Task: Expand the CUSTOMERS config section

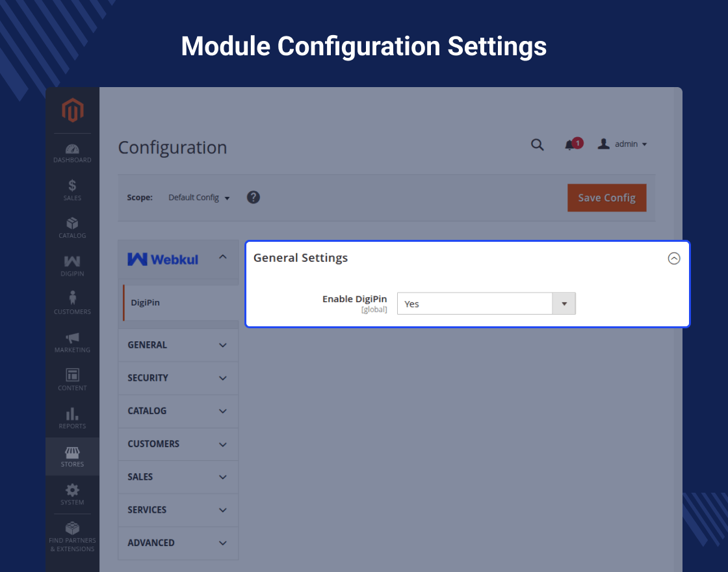Action: (177, 444)
